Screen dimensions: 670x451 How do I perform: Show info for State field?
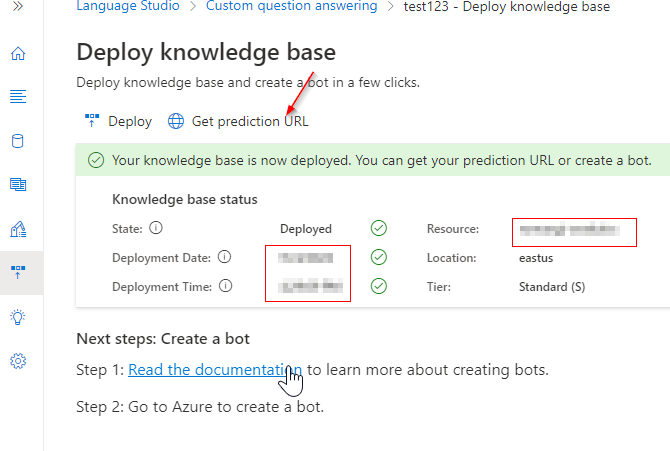point(156,228)
